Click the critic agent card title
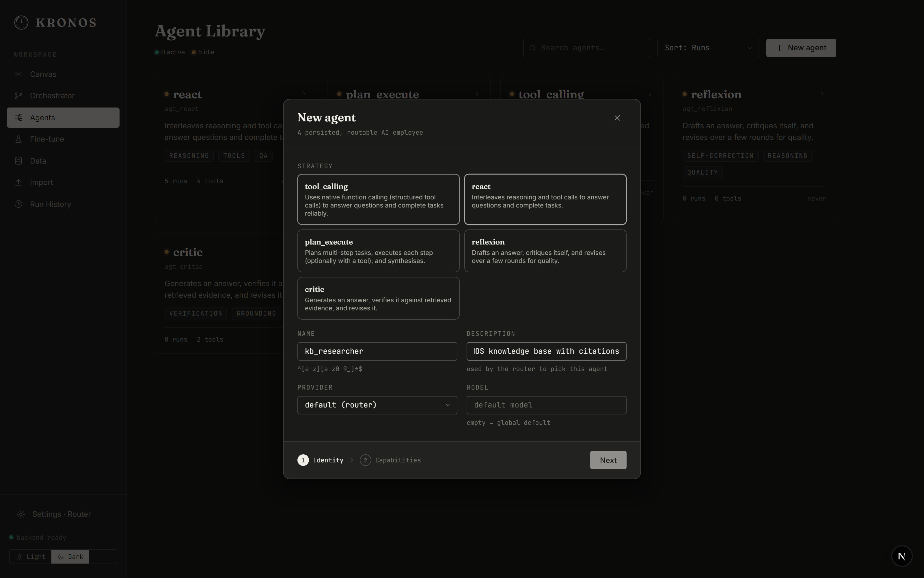The height and width of the screenshot is (578, 924). [x=187, y=252]
